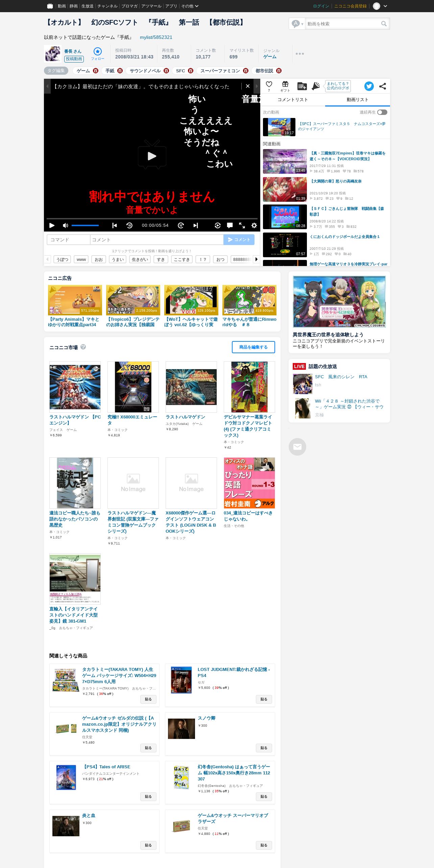Open the search type dropdown
Image resolution: width=434 pixels, height=868 pixels.
pyautogui.click(x=297, y=24)
